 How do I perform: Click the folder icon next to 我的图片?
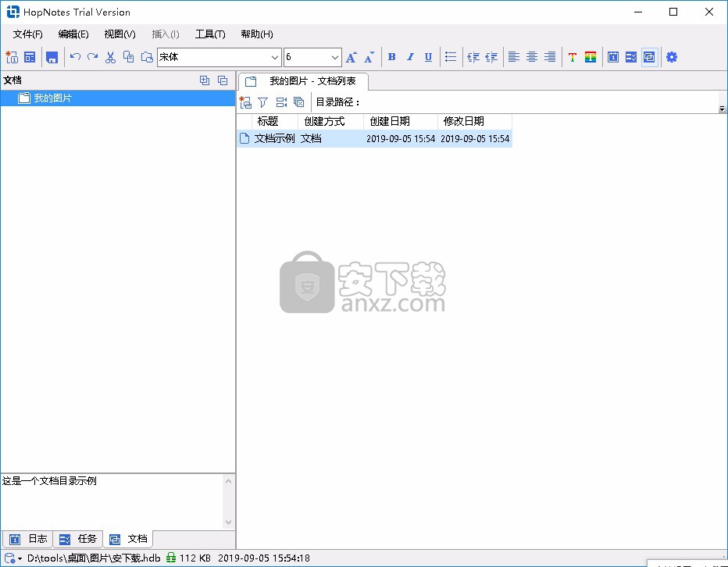tap(23, 98)
